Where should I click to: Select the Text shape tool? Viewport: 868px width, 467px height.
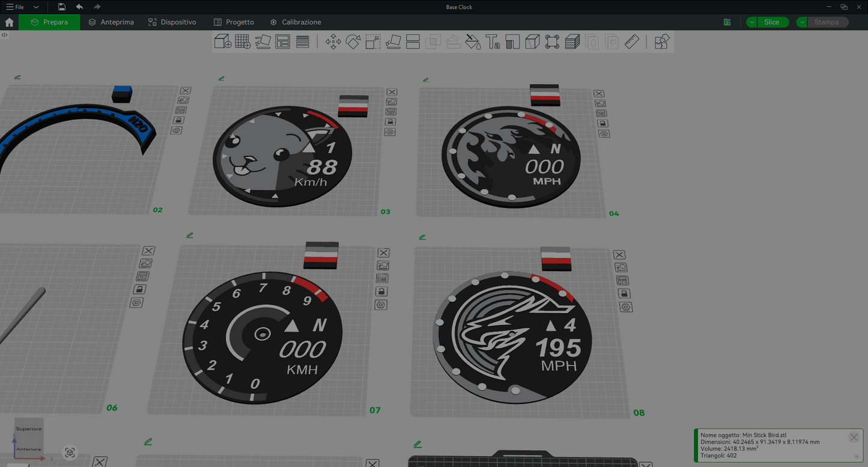point(493,41)
